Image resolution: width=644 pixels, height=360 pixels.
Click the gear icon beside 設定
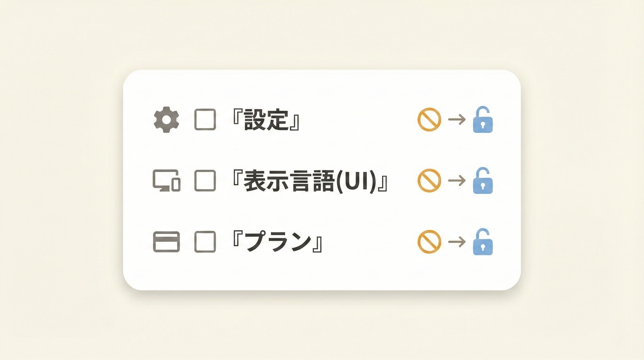coord(166,120)
